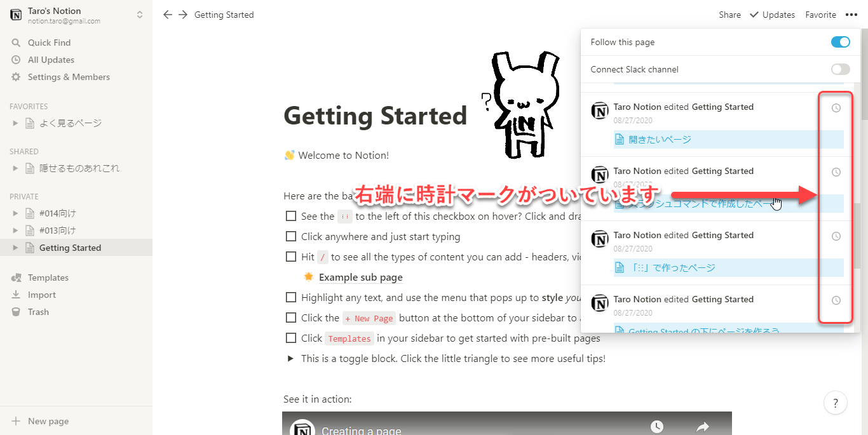Check 'Click anywhere and just start typing'
Screen dimensions: 868x435
click(x=291, y=236)
